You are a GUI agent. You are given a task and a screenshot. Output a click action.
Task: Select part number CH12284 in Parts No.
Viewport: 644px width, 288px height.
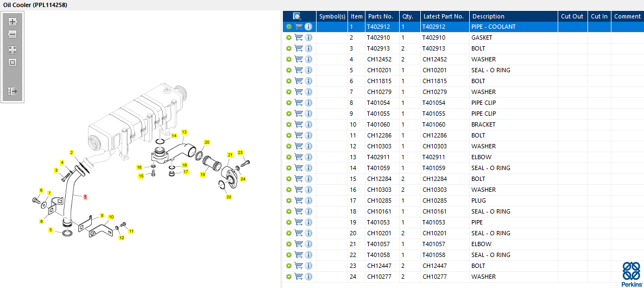382,179
